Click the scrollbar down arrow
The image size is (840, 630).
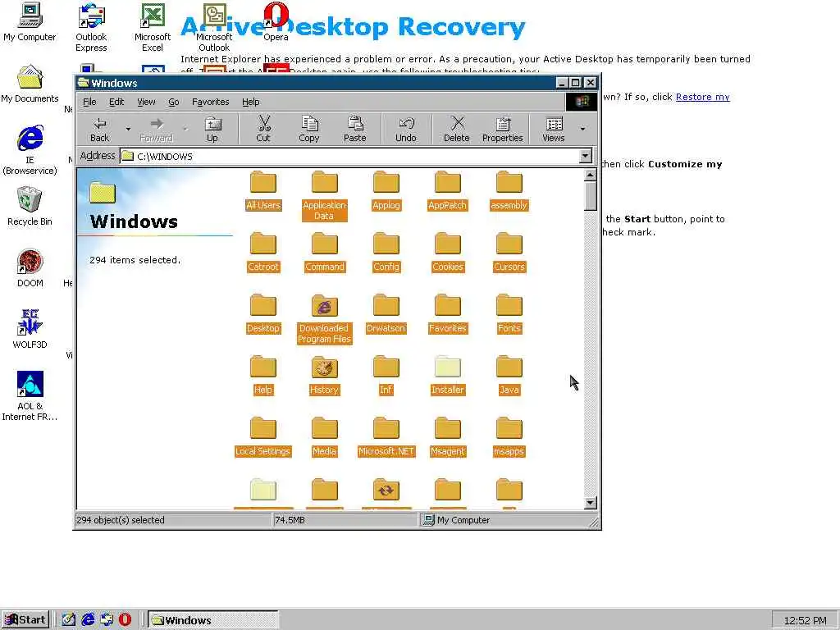590,503
